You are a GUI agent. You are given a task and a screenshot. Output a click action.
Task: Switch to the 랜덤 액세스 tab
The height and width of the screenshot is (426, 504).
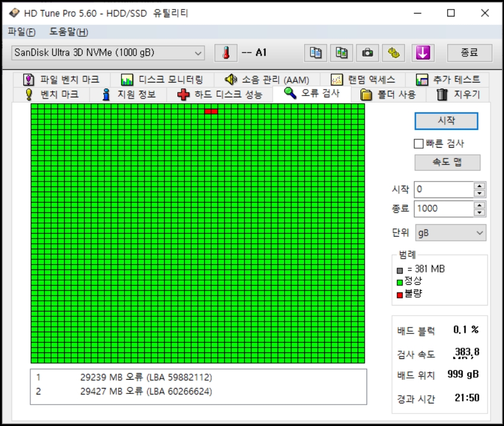point(363,80)
